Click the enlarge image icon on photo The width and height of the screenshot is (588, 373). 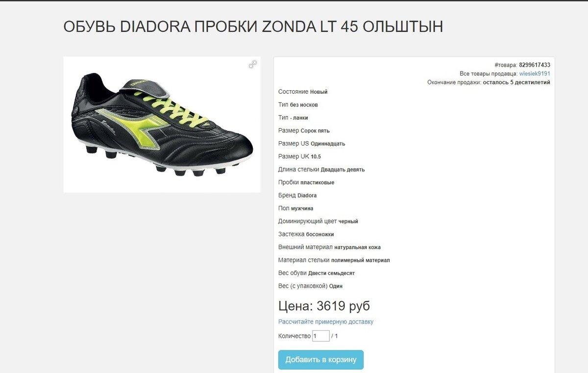(x=253, y=64)
